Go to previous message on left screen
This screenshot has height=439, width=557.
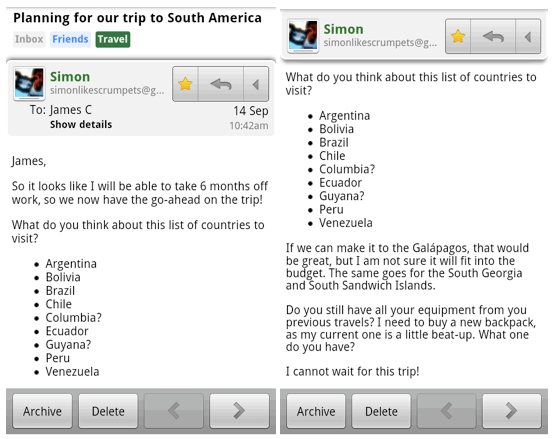tap(174, 411)
